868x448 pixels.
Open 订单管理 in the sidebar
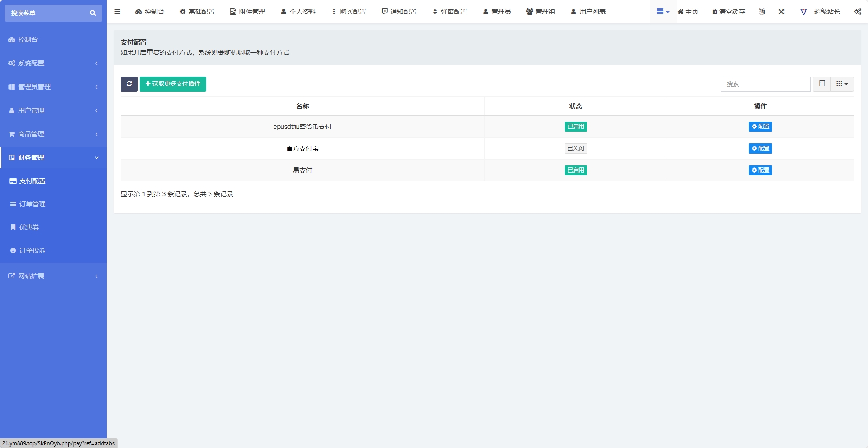[x=53, y=204]
